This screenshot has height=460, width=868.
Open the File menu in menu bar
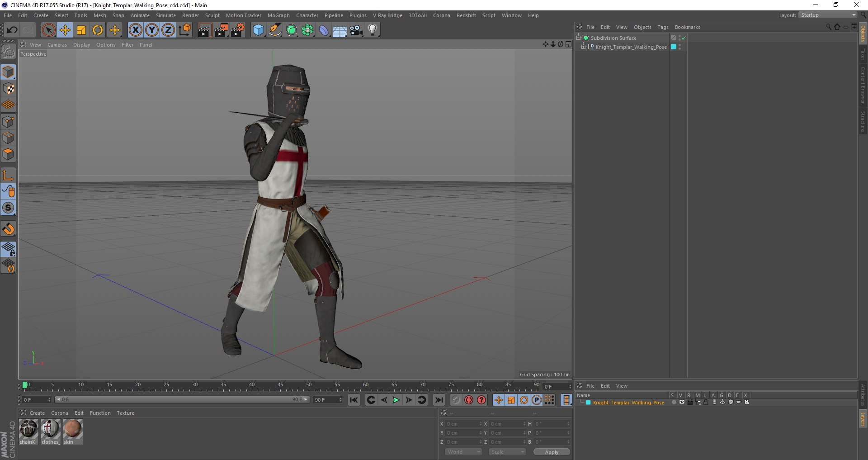pos(8,15)
